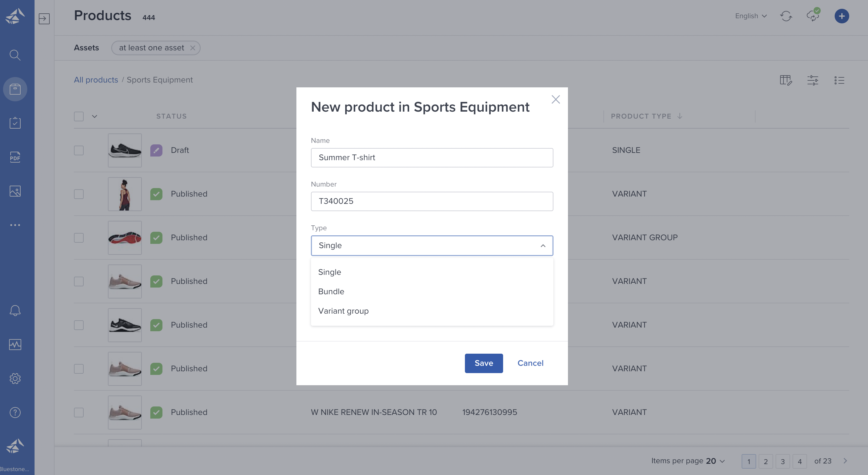This screenshot has height=475, width=868.
Task: Expand the side panel arrow icon
Action: pos(44,19)
